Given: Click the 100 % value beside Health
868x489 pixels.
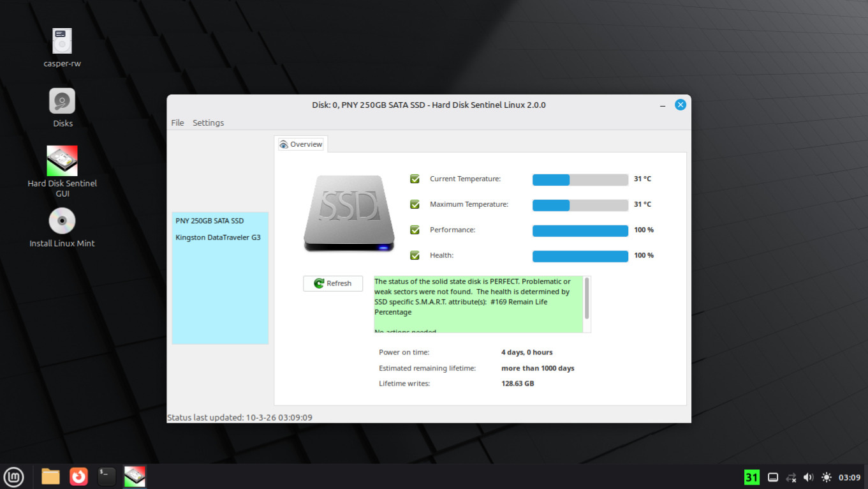Looking at the screenshot, I should [x=644, y=255].
